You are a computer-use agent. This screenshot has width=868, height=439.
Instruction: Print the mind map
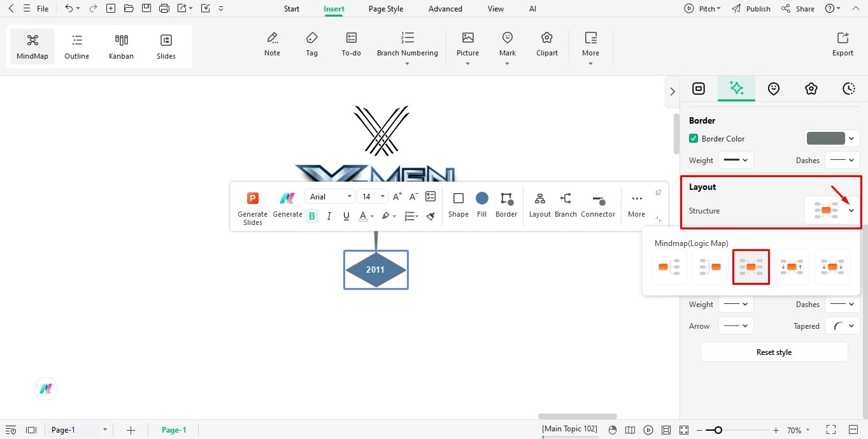click(164, 8)
